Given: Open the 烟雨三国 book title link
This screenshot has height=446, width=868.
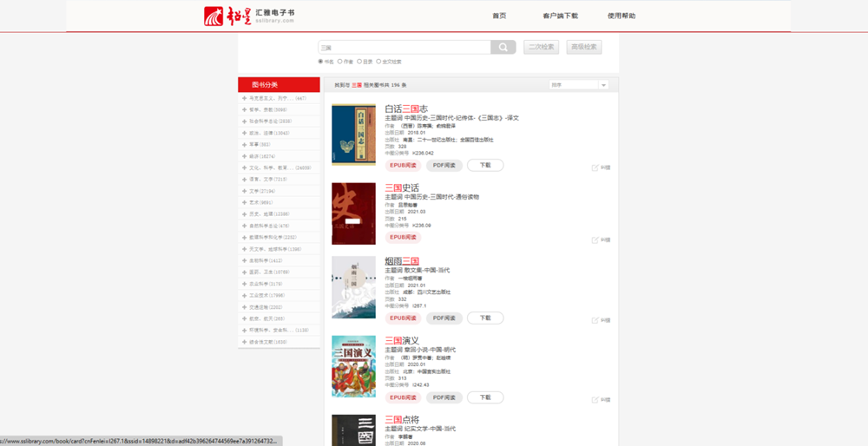Looking at the screenshot, I should tap(402, 261).
